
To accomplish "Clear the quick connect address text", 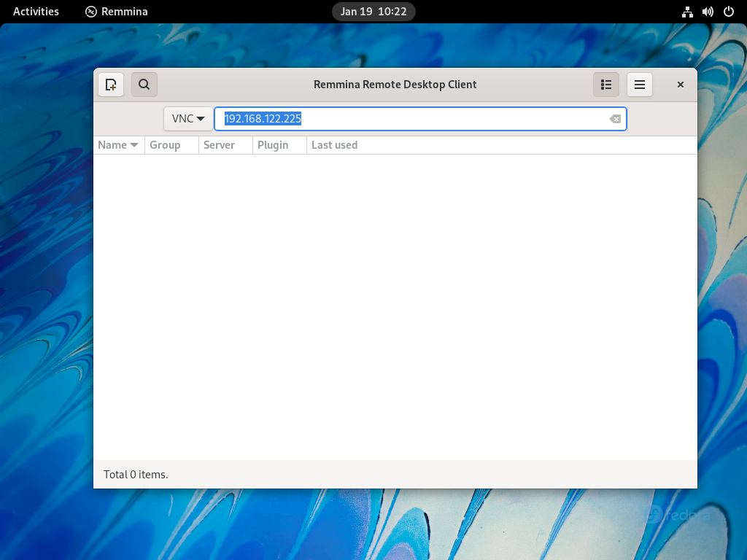I will [615, 119].
